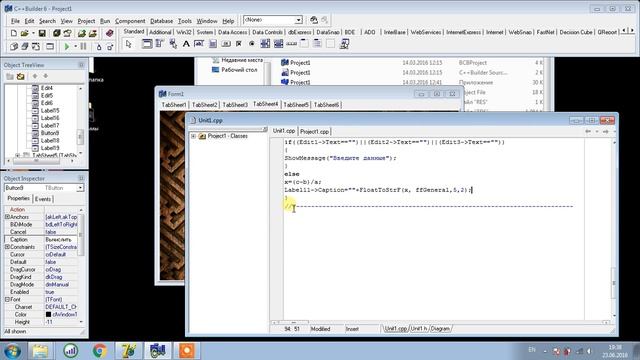640x360 pixels.
Task: Expand the TabSheet5 node in Object TreeView
Action: 17,156
